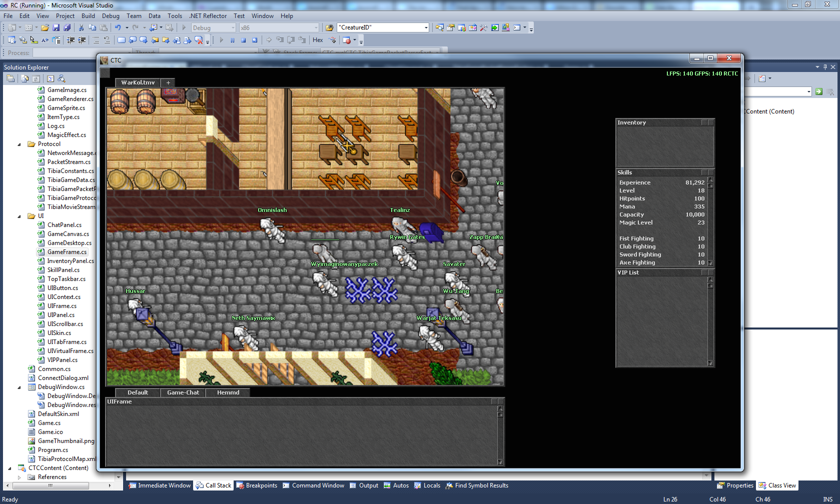
Task: Click the Save All toolbar icon
Action: point(67,27)
